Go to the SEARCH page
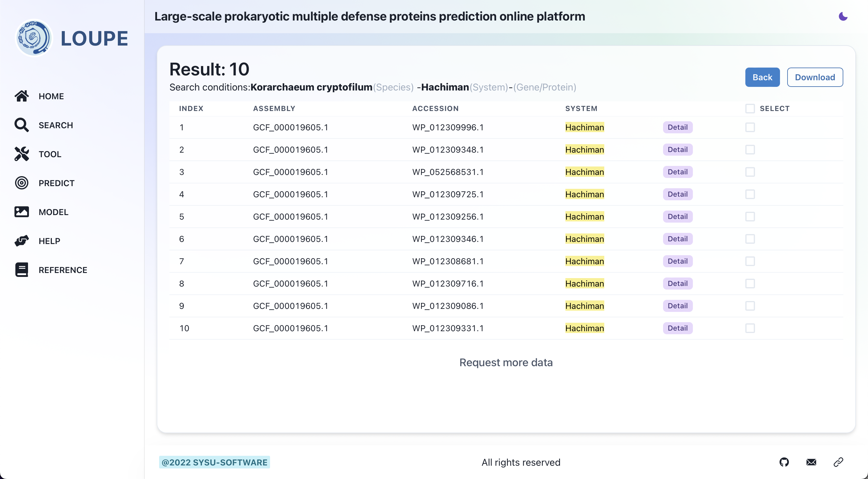Image resolution: width=868 pixels, height=479 pixels. 56,125
